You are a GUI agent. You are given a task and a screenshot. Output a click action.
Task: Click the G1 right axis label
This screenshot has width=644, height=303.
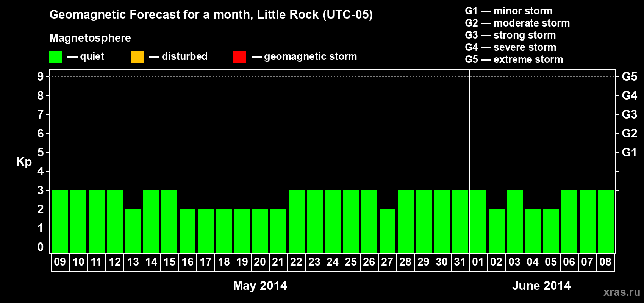tap(629, 152)
